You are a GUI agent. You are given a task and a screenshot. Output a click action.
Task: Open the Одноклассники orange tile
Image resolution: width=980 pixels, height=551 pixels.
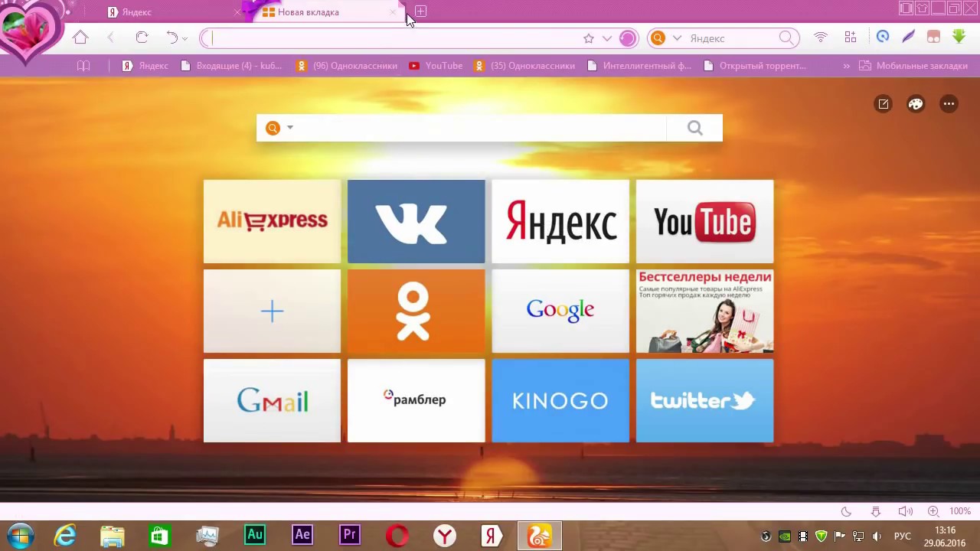coord(416,311)
